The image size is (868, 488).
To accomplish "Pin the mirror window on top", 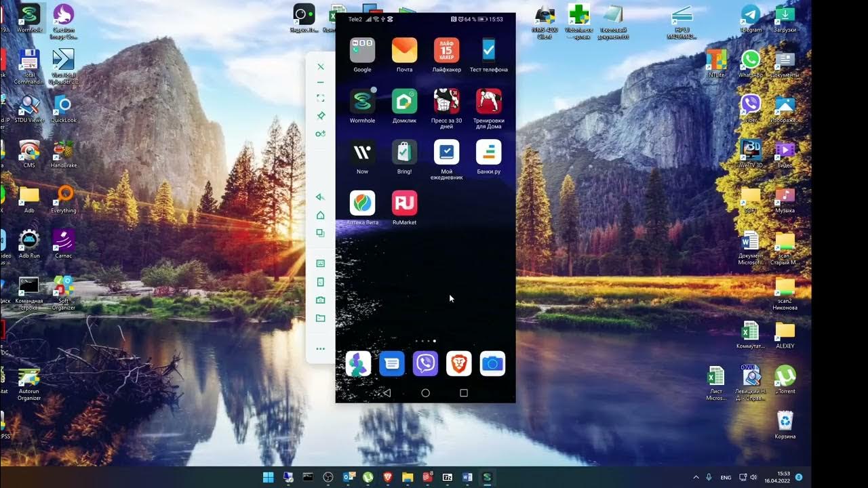I will [321, 116].
